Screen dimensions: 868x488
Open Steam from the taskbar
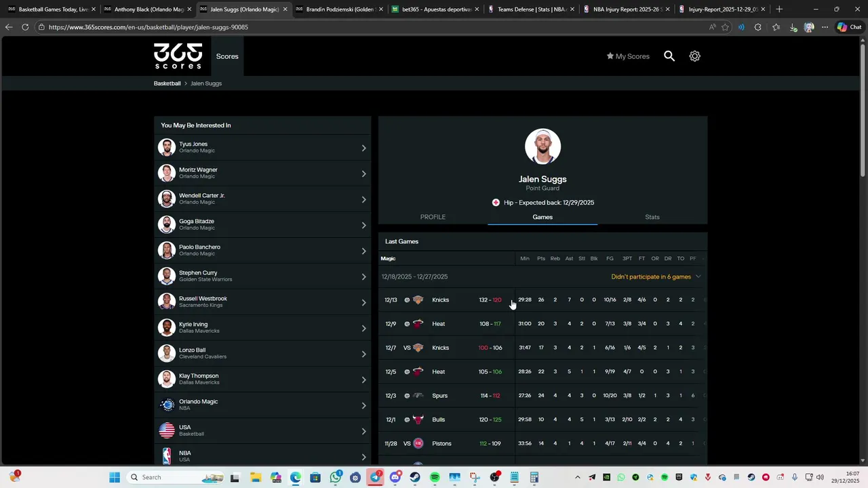(415, 477)
